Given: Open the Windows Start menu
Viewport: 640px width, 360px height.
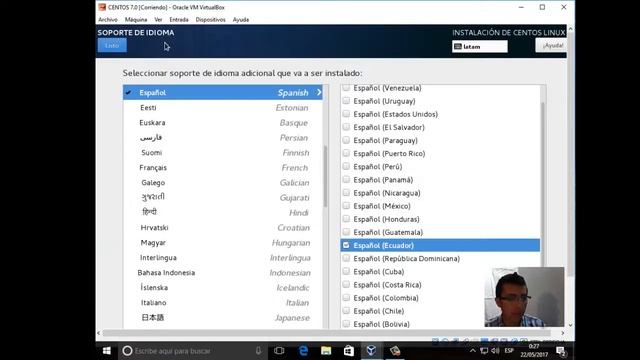Looking at the screenshot, I should click(107, 351).
